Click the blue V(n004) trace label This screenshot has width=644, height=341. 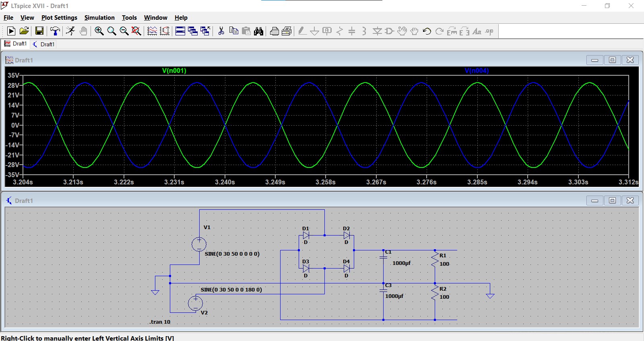(477, 71)
